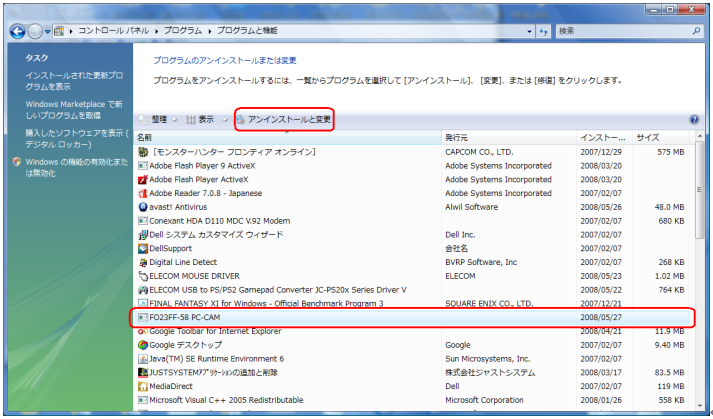Screen dimensions: 713x419
Task: Click the 株式会社ジャストシステム publisher cell
Action: pyautogui.click(x=490, y=373)
